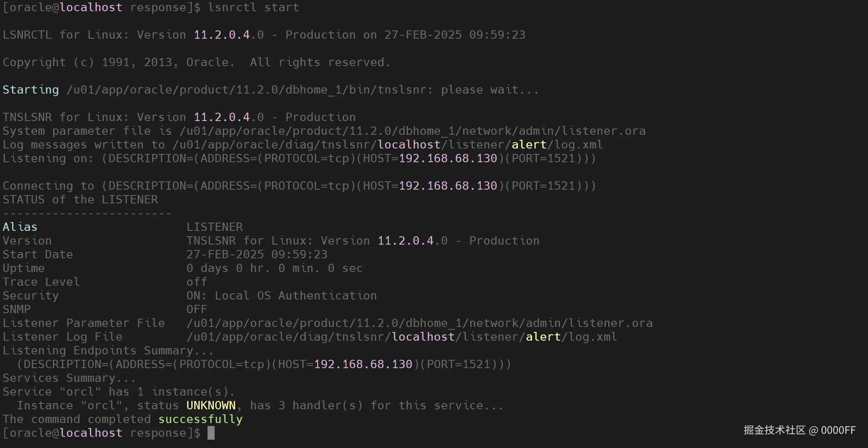
Task: Click the 'lsnrctl start' command text
Action: (253, 7)
